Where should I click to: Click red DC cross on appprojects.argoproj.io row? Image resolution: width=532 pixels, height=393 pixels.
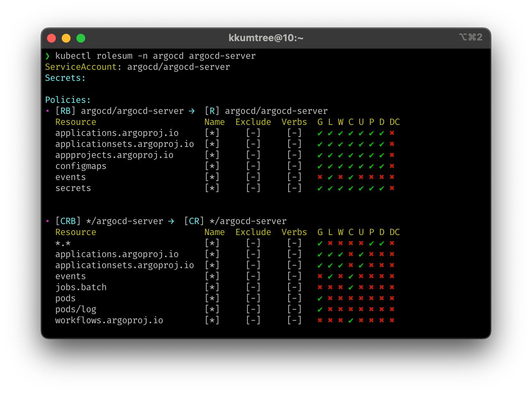tap(392, 155)
